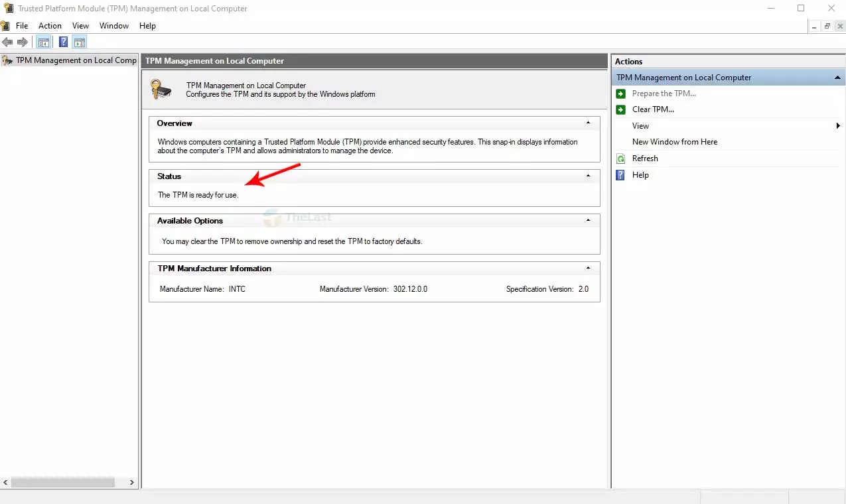Click green arrow icon beside Prepare the TPM
The height and width of the screenshot is (504, 846).
pos(621,94)
